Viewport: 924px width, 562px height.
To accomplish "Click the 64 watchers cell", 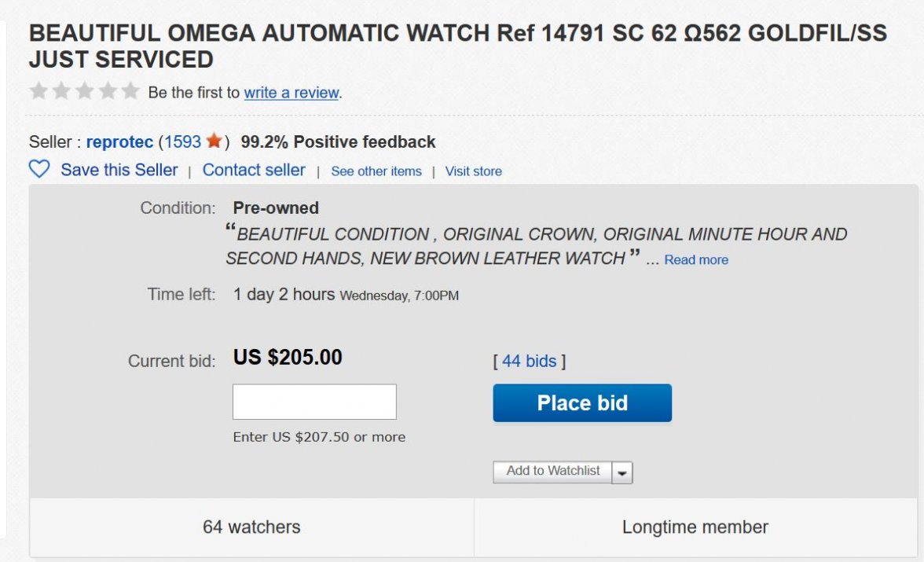I will [x=251, y=527].
